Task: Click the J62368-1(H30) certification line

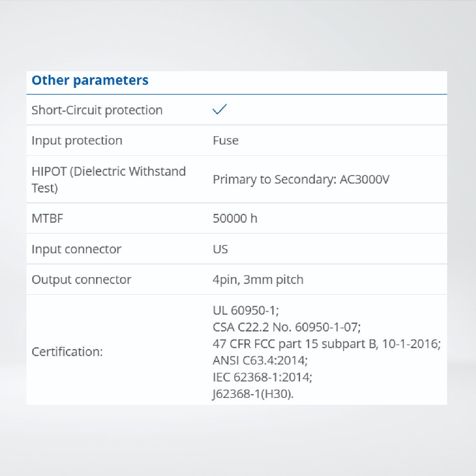Action: (x=253, y=394)
